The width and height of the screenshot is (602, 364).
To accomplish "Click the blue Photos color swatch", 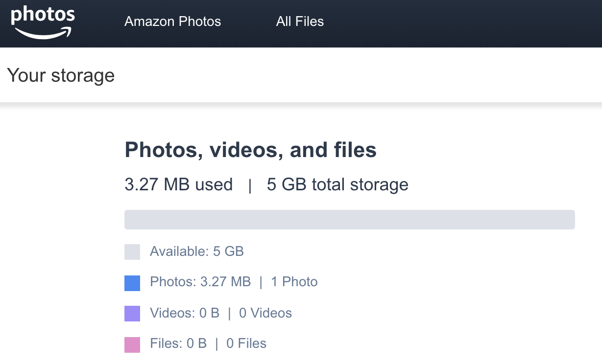I will pos(132,283).
